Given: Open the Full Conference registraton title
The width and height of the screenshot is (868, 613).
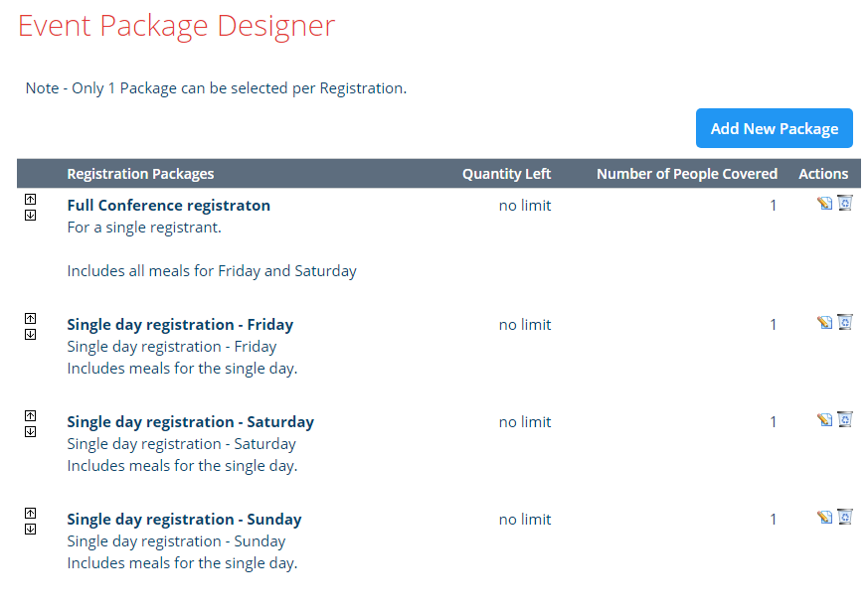Looking at the screenshot, I should pos(168,206).
